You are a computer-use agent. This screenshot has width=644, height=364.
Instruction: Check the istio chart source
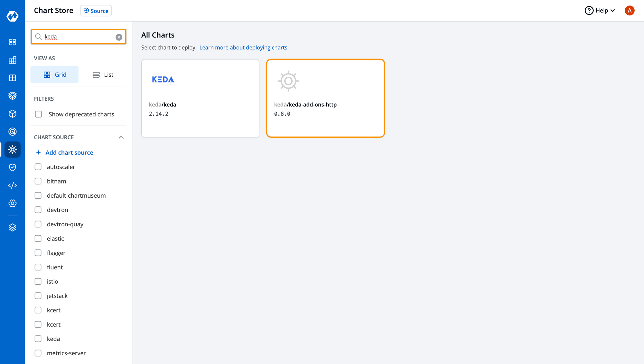[38, 281]
